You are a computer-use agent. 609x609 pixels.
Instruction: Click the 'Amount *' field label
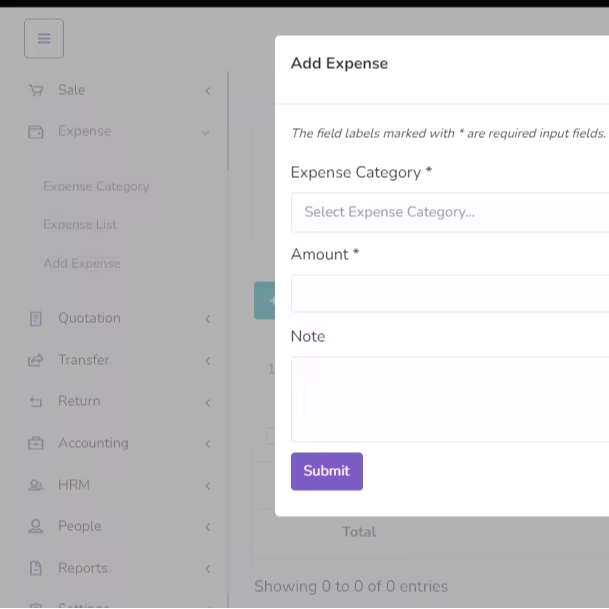coord(325,254)
